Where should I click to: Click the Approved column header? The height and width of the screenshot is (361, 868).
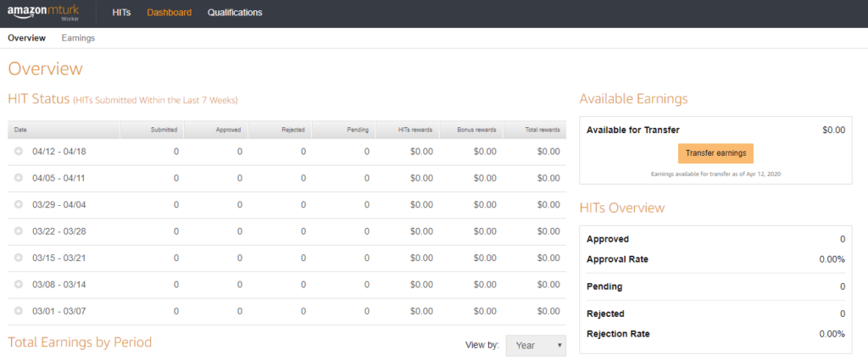point(216,130)
